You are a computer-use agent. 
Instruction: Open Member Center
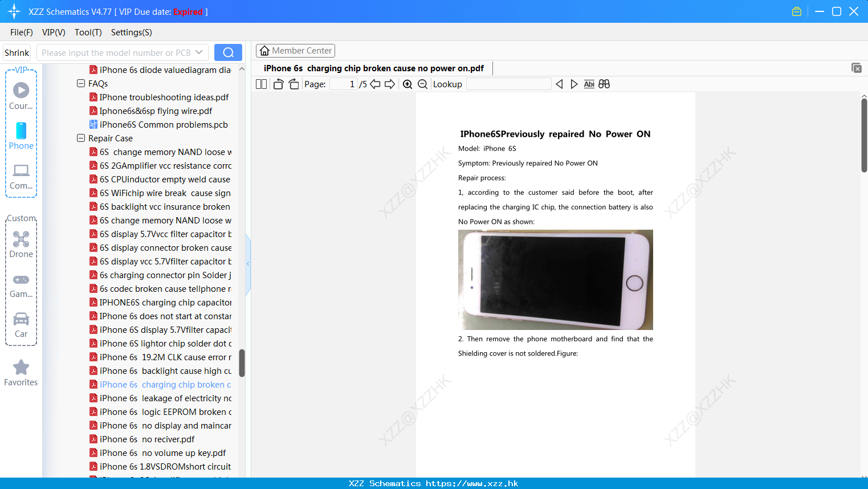pyautogui.click(x=295, y=51)
